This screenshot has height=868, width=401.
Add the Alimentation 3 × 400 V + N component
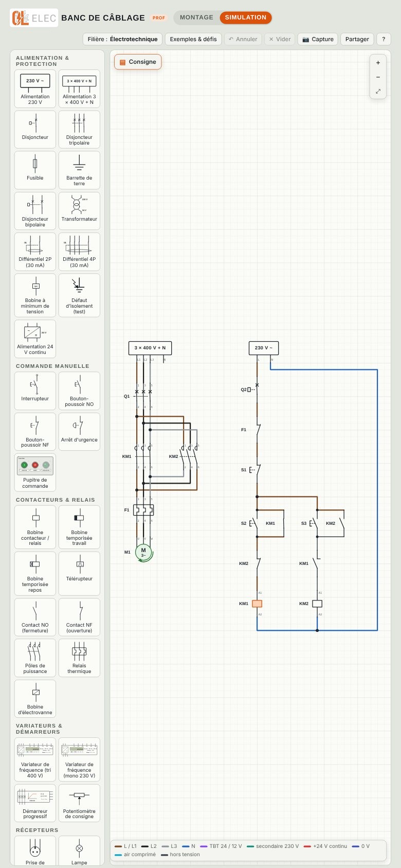pyautogui.click(x=79, y=89)
